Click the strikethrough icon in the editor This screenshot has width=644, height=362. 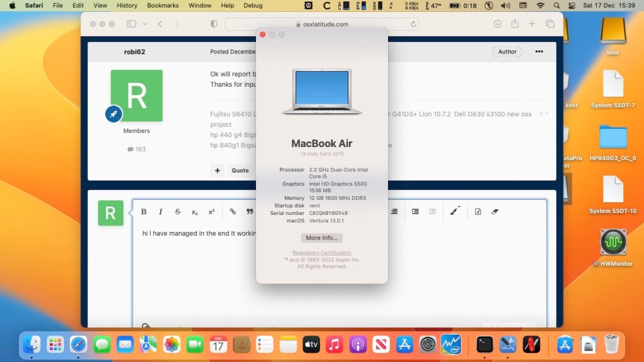(177, 212)
